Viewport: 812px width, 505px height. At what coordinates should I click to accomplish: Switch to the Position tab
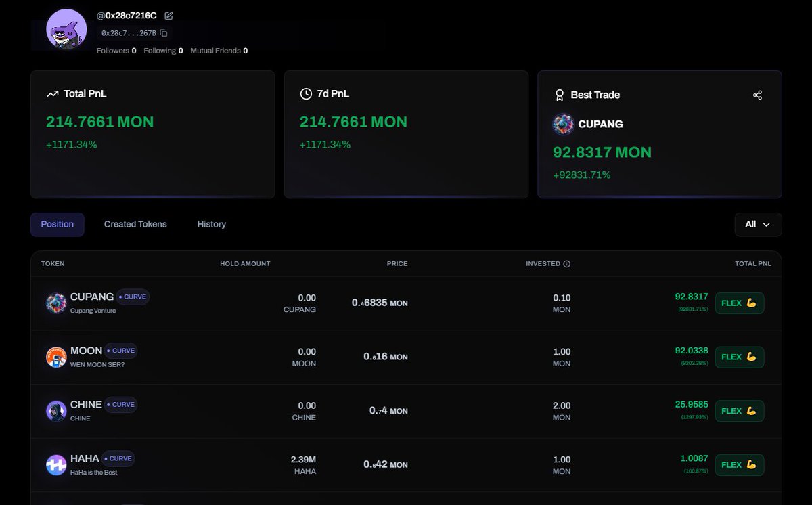(x=58, y=225)
